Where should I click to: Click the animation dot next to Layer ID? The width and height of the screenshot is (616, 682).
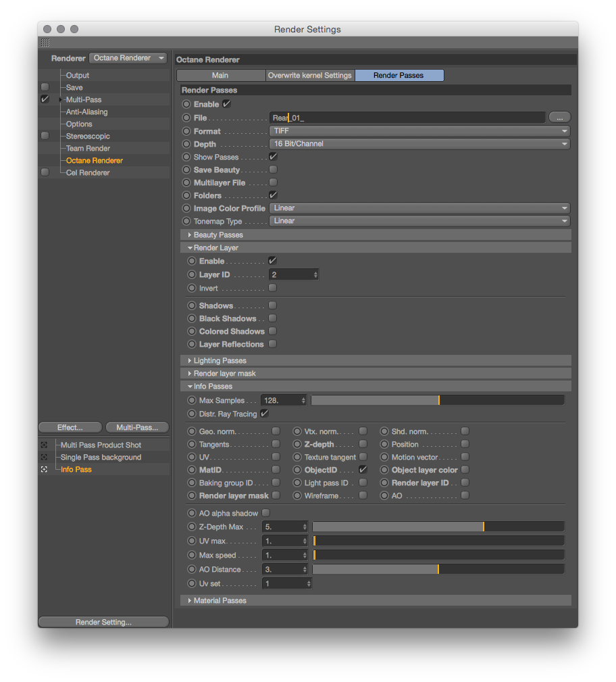point(192,274)
